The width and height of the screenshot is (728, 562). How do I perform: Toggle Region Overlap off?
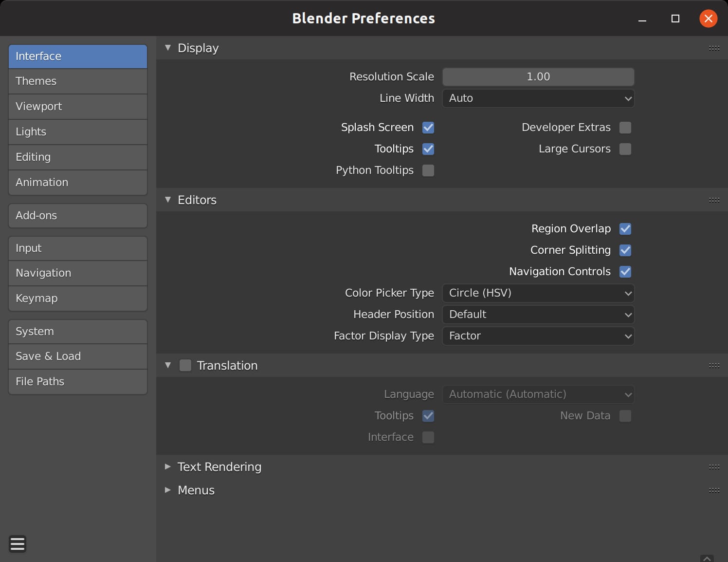click(x=625, y=229)
